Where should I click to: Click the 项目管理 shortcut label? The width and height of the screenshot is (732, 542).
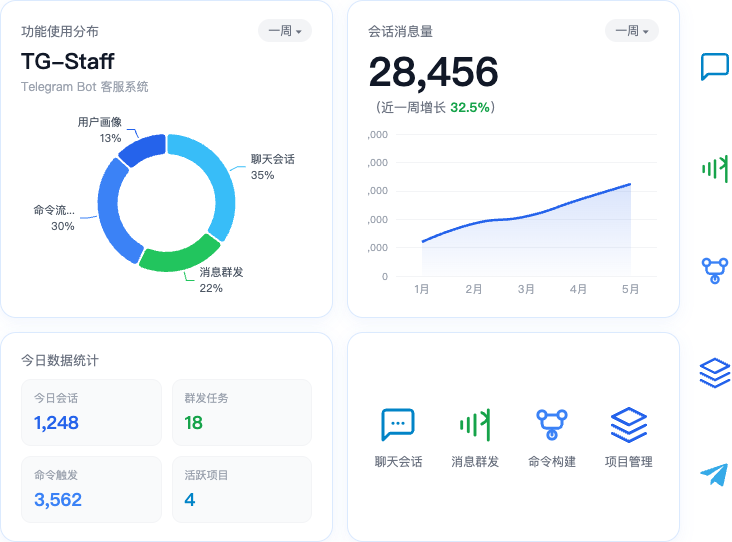tap(628, 462)
